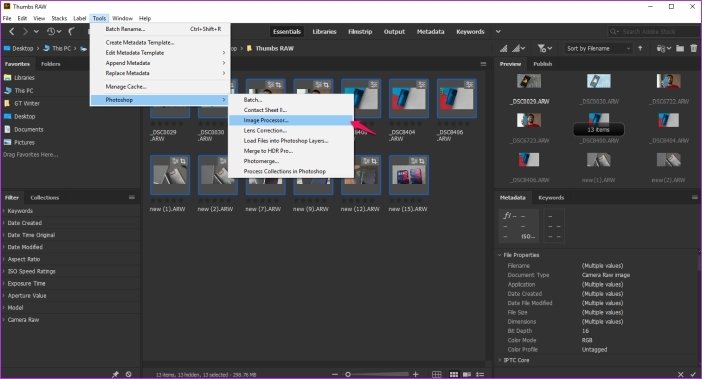Open the Publish panel tab

543,64
